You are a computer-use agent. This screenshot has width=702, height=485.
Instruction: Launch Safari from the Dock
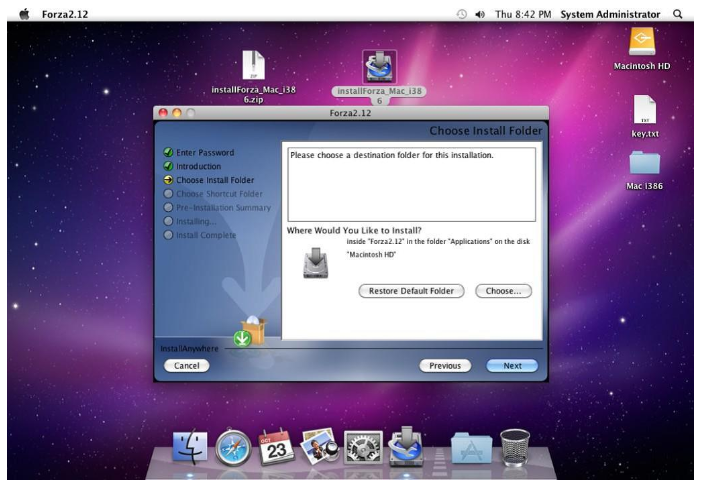pyautogui.click(x=233, y=447)
